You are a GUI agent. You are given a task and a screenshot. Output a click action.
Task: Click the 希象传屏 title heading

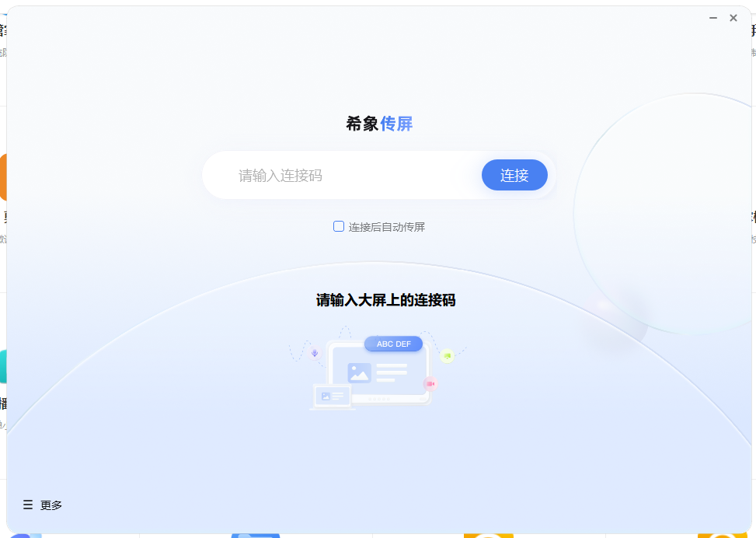[x=379, y=124]
